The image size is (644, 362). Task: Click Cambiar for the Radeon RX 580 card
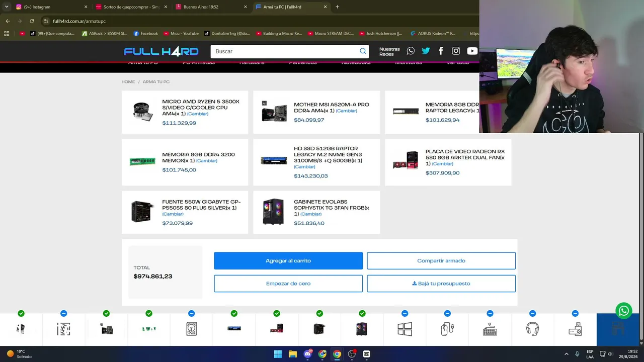click(x=443, y=164)
